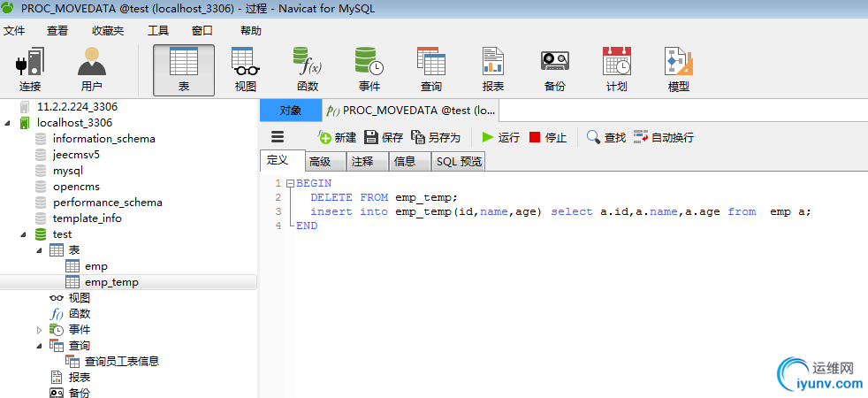Select the mysql database

coord(67,171)
